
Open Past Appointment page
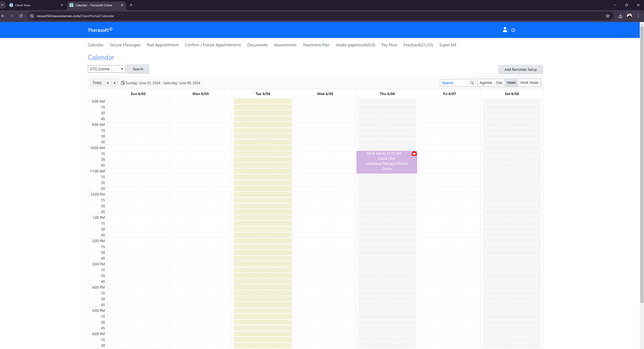[x=163, y=45]
